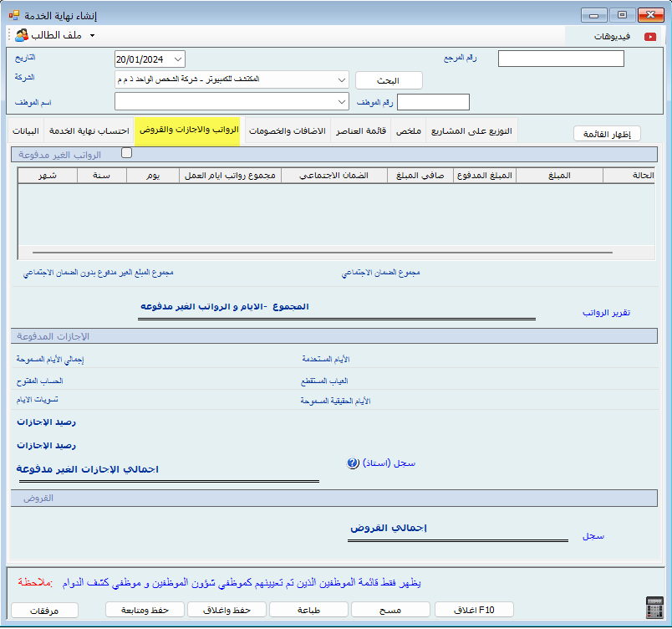Click the رقم المرجع input field
This screenshot has width=672, height=629.
pyautogui.click(x=561, y=59)
